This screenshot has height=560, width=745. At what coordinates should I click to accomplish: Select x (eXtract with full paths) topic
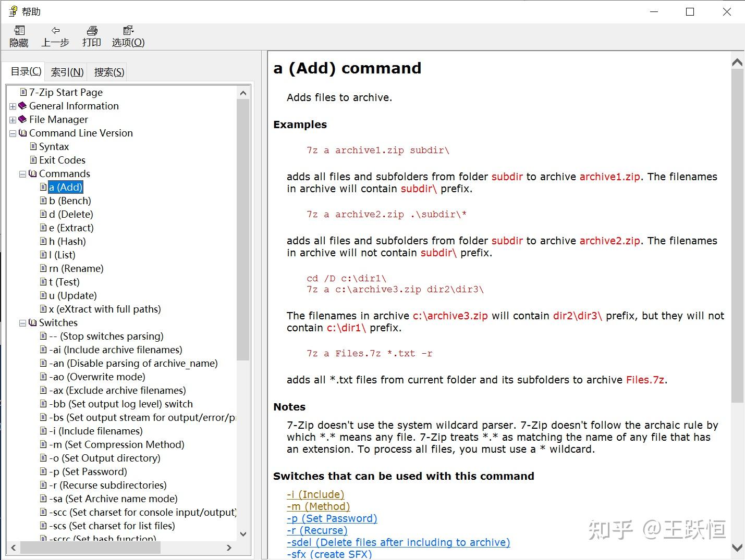(x=105, y=309)
